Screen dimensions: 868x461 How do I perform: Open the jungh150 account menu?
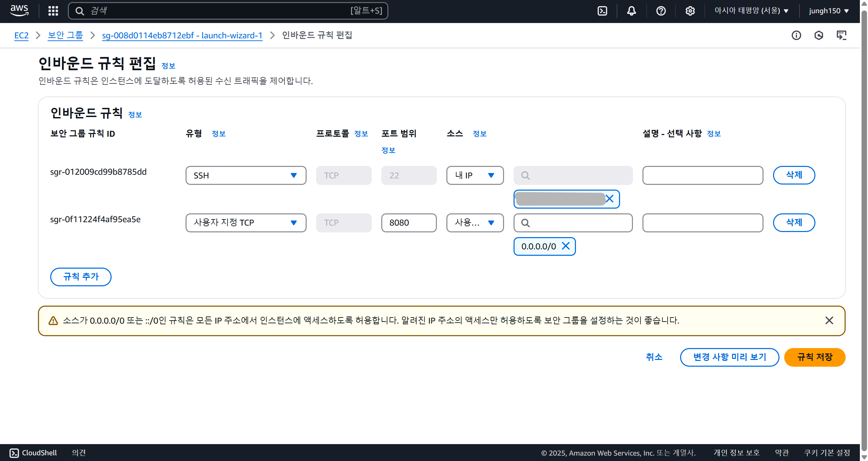click(x=829, y=11)
